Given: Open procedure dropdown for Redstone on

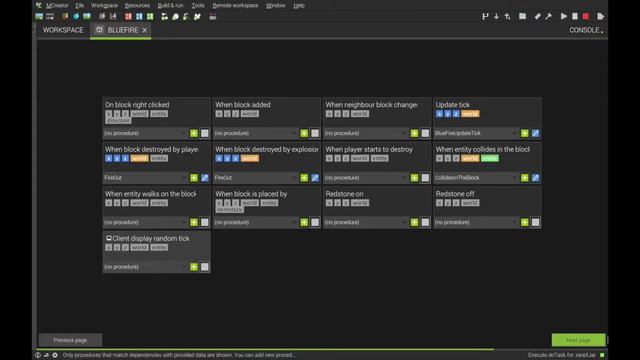Looking at the screenshot, I should (366, 222).
